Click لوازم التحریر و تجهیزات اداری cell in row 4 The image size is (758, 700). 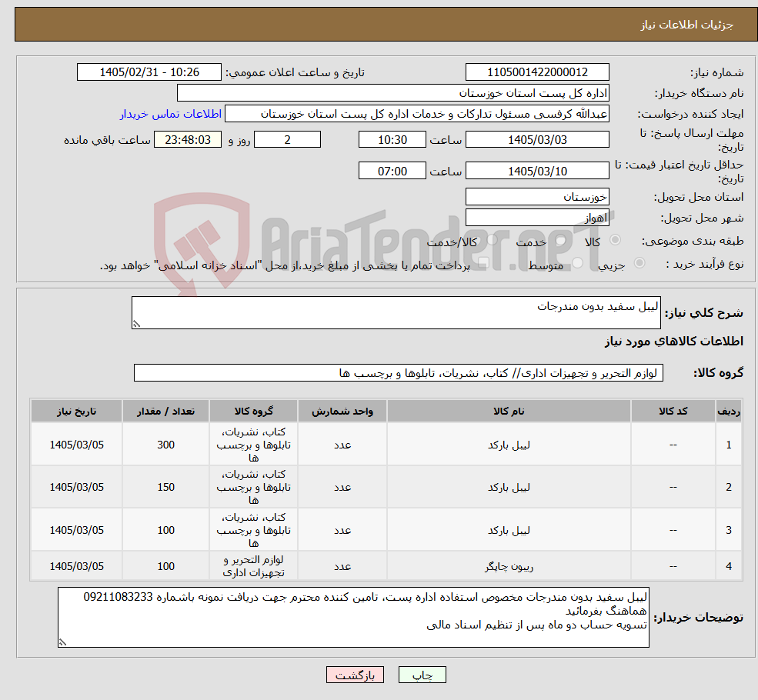(x=253, y=566)
